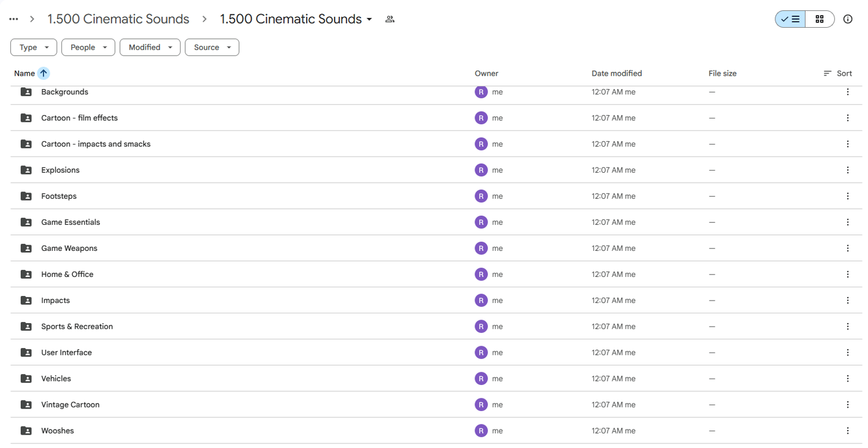This screenshot has height=448, width=868.
Task: Open the Vintage Cartoon folder
Action: tap(70, 405)
